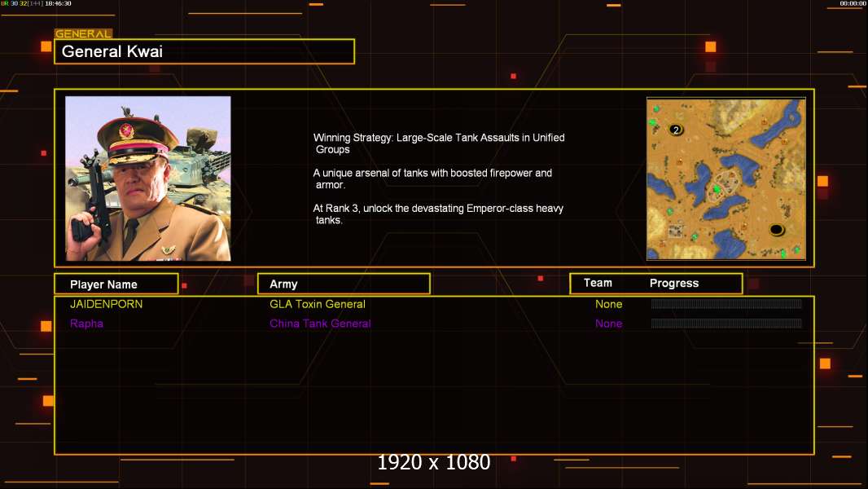This screenshot has width=868, height=489.
Task: Click the 18:46:30 clock readout at top left
Action: (58, 3)
